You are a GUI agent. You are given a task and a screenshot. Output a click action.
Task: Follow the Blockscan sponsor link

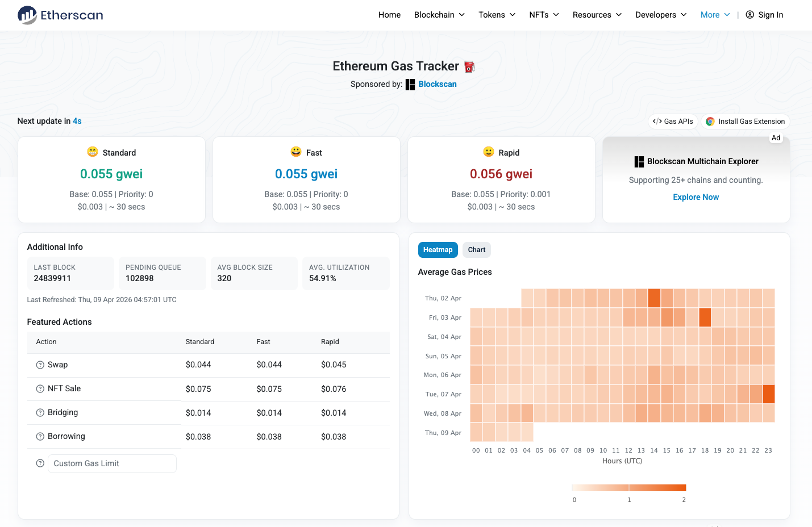pyautogui.click(x=438, y=84)
